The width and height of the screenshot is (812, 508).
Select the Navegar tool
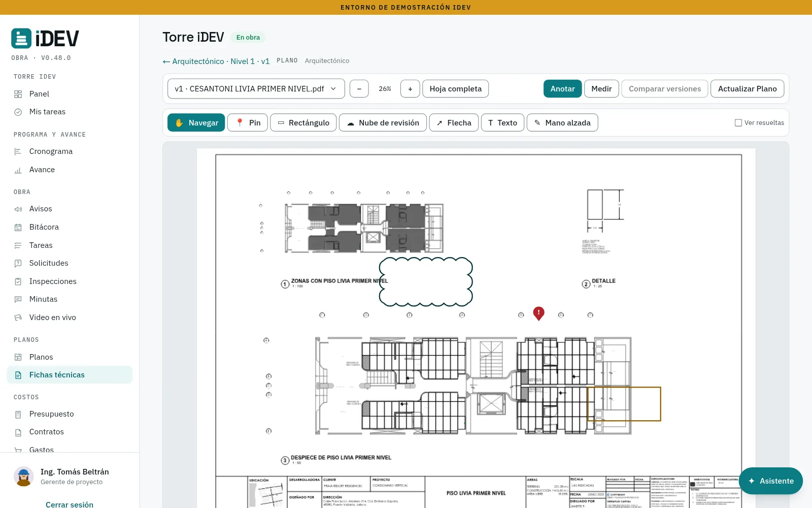coord(196,122)
